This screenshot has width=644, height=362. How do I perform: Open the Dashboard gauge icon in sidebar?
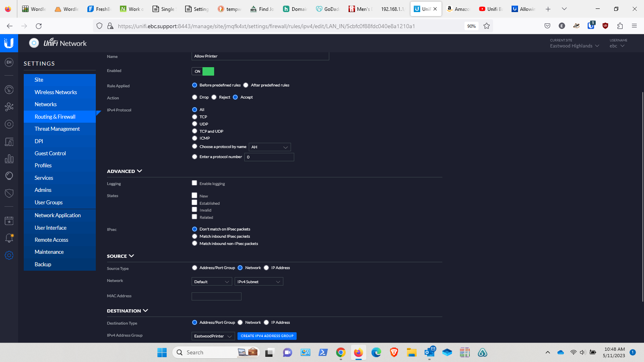coord(9,90)
